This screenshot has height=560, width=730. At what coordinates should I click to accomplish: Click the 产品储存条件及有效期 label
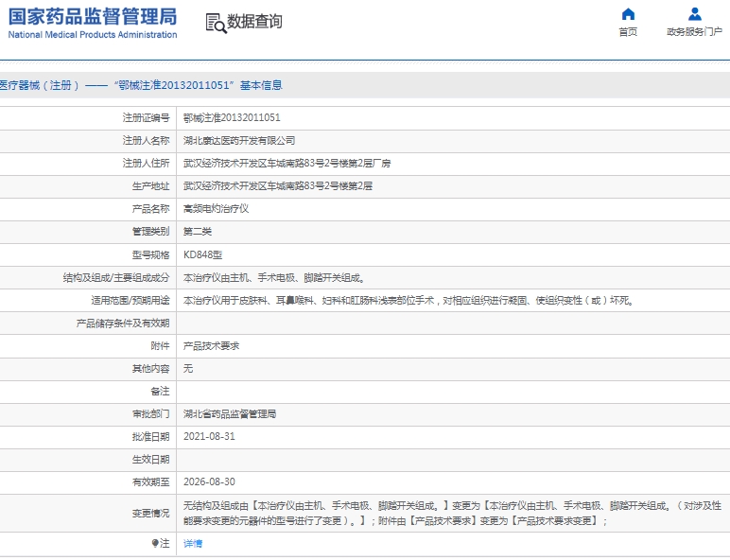click(123, 324)
